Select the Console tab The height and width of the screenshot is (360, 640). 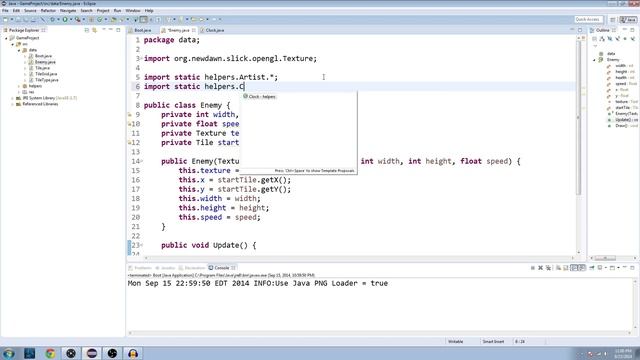(x=222, y=268)
